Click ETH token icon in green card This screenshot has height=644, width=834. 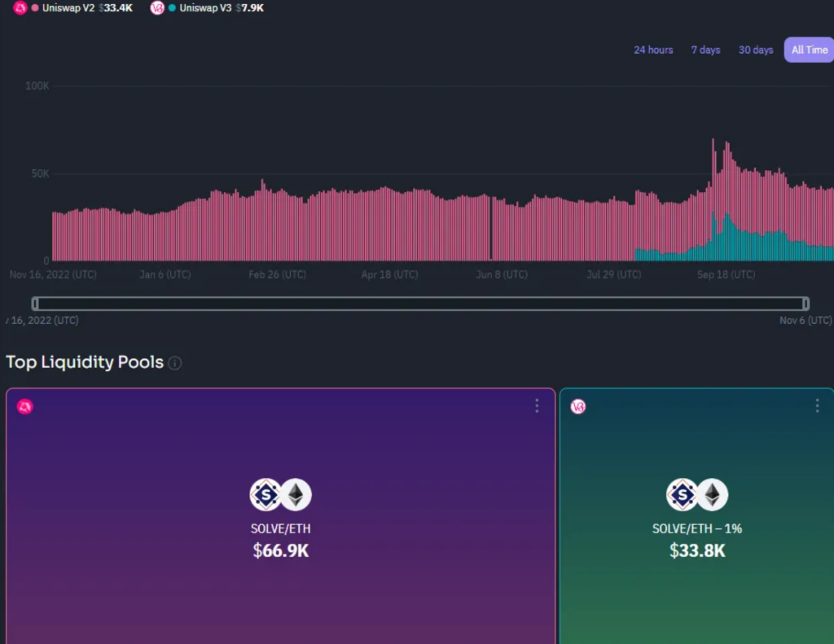(x=713, y=494)
